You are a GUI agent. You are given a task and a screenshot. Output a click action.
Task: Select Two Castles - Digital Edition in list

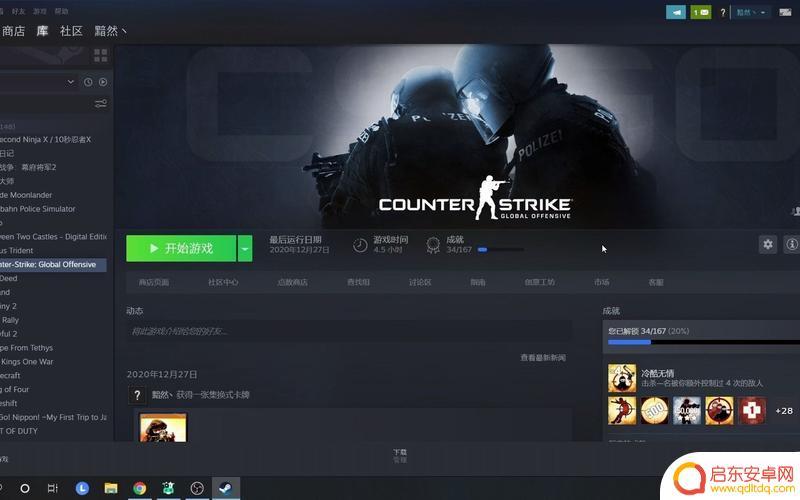(53, 237)
